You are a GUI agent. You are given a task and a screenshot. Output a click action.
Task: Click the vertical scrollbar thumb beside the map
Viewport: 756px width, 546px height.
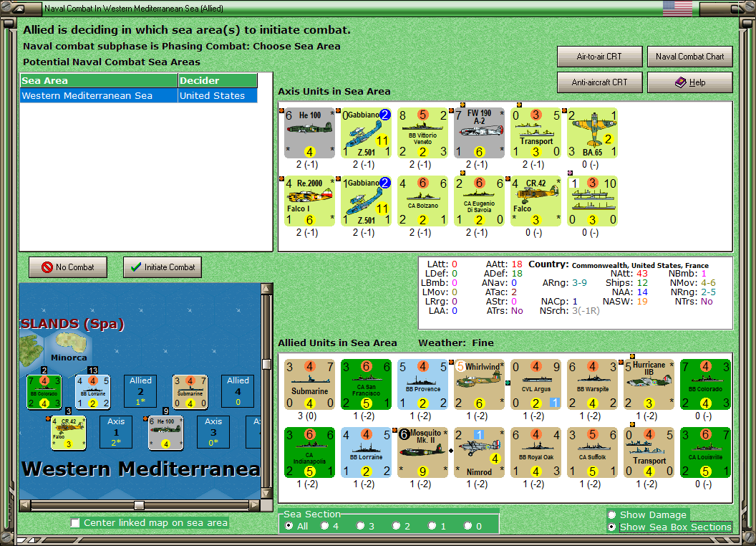[266, 364]
